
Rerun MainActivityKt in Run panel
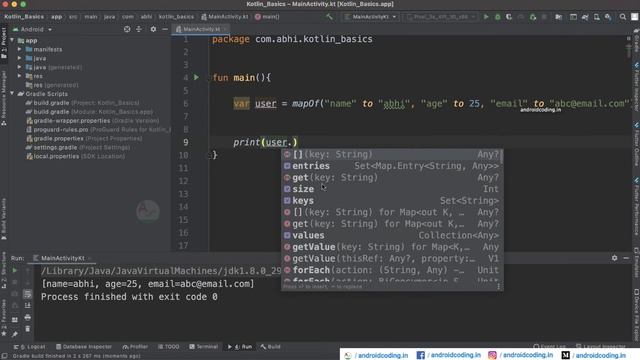[x=15, y=270]
